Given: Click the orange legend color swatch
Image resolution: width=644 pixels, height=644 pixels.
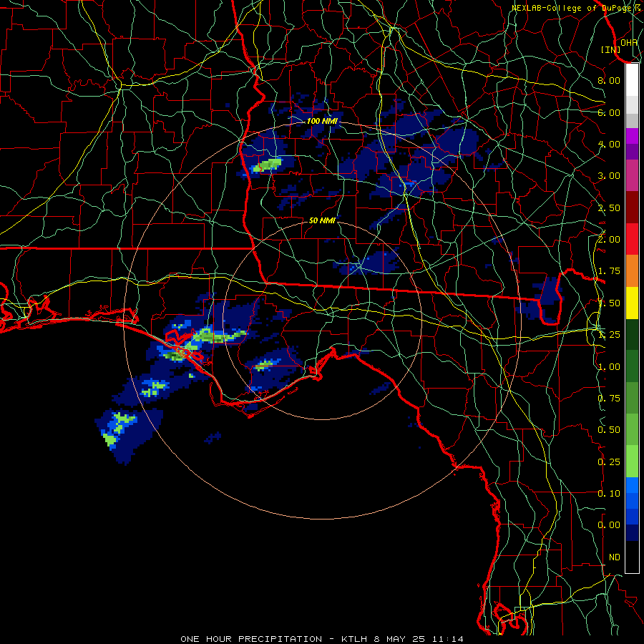Looking at the screenshot, I should coord(632,270).
